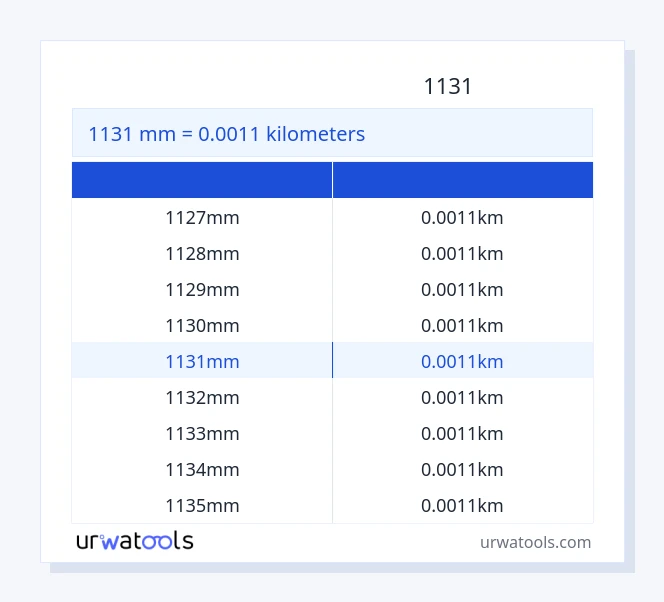Click the 0.0011km value beside 1129mm
The width and height of the screenshot is (664, 602).
[x=462, y=290]
